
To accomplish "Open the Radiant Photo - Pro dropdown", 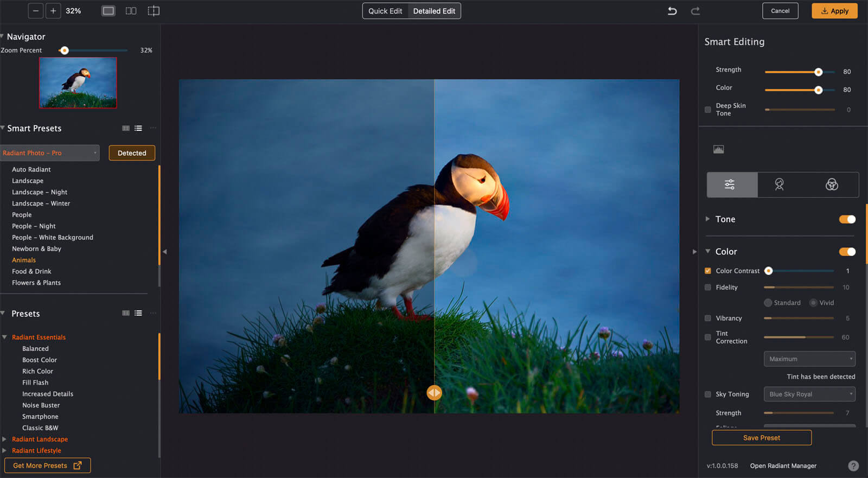I will [x=50, y=153].
